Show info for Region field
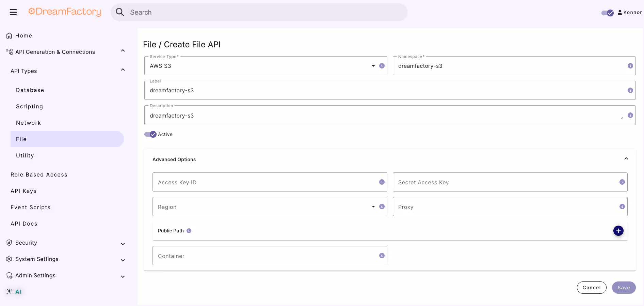This screenshot has height=306, width=644. [382, 206]
